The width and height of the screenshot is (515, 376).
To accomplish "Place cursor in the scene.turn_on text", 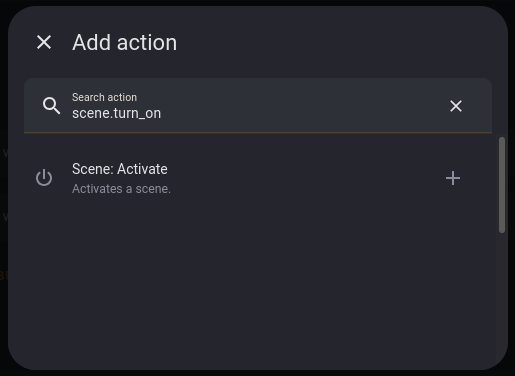I will tap(116, 113).
